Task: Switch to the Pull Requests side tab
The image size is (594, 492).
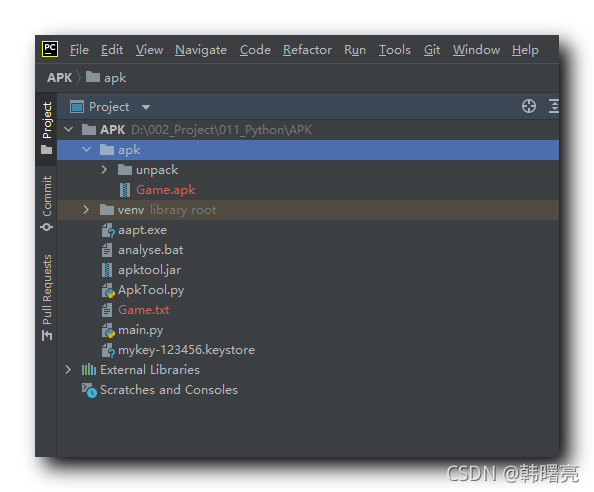Action: [x=47, y=297]
